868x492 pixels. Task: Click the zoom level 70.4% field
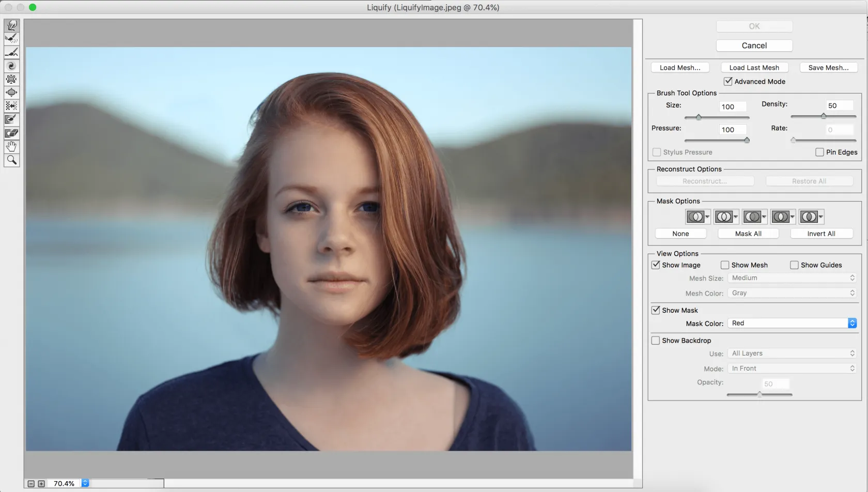(x=65, y=484)
